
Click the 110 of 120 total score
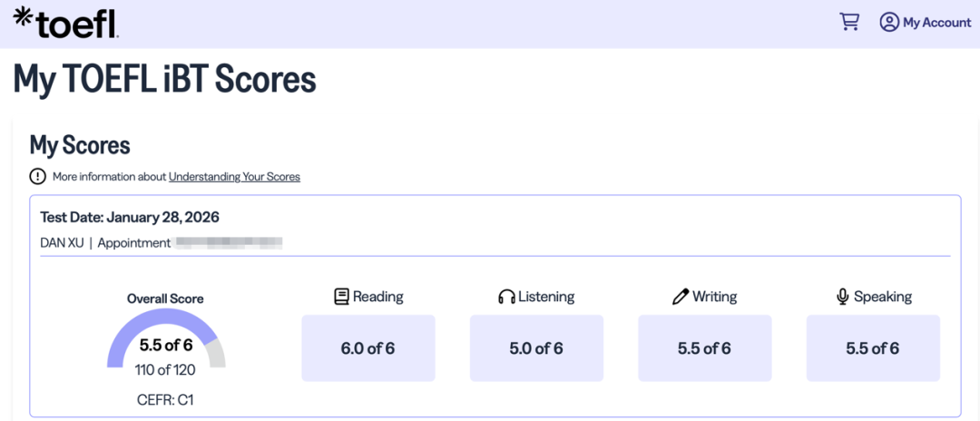[165, 369]
